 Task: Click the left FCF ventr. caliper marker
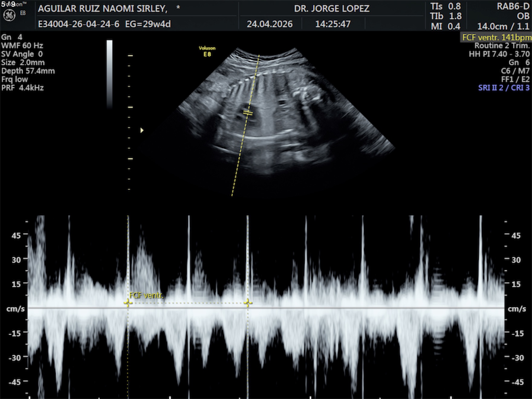[x=128, y=303]
